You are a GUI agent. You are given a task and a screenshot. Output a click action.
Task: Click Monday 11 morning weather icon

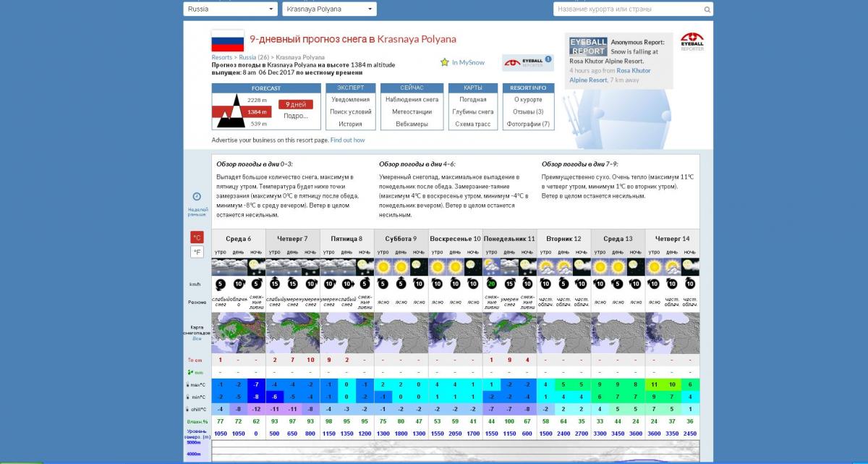pos(492,266)
